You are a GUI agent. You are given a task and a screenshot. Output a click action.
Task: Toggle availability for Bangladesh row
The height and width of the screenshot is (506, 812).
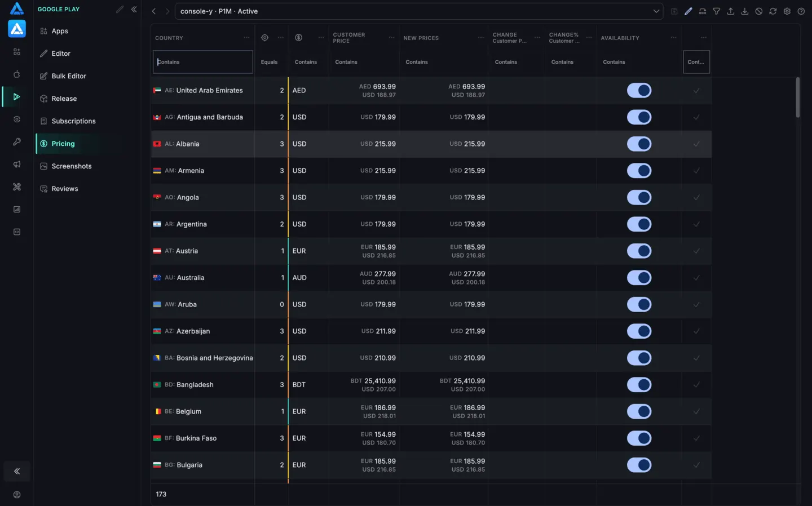[x=639, y=385]
